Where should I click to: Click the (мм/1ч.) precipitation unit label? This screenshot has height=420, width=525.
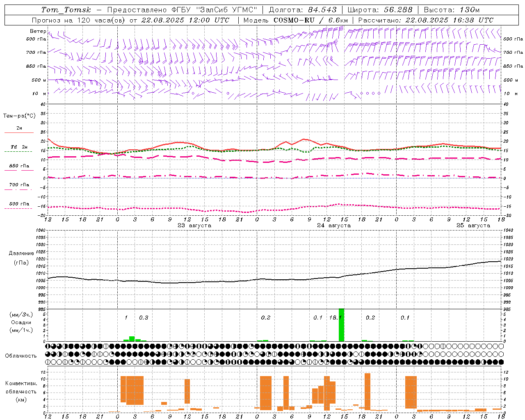pyautogui.click(x=21, y=330)
